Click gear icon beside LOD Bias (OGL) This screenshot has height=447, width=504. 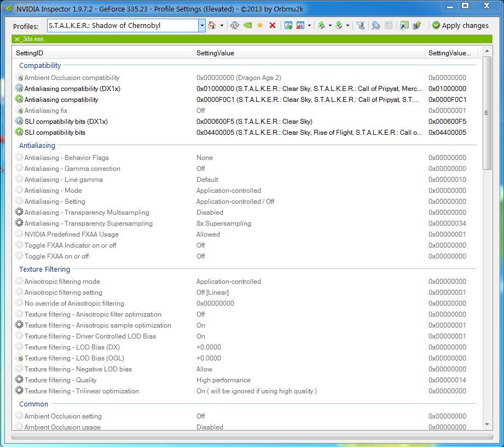point(20,358)
